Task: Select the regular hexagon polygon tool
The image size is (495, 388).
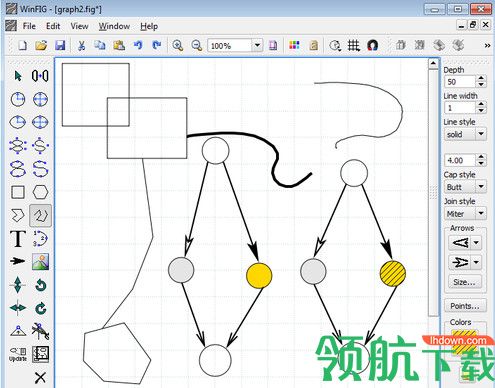Action: (40, 192)
